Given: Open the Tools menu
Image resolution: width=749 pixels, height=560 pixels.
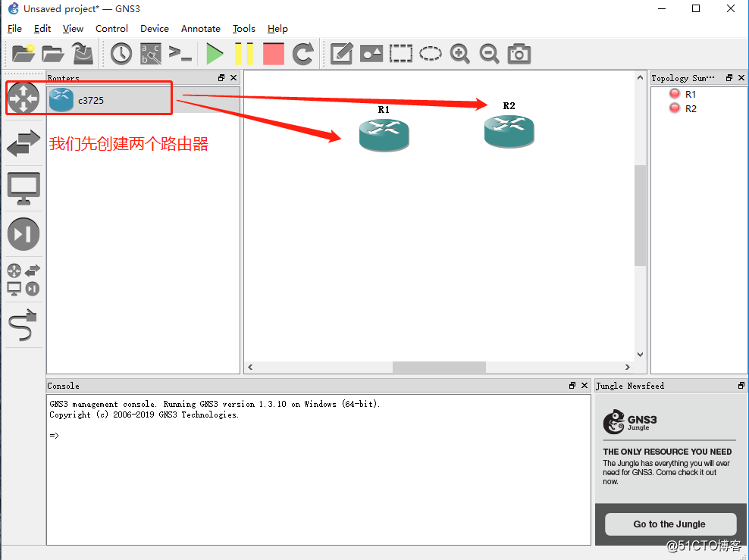Looking at the screenshot, I should 243,29.
